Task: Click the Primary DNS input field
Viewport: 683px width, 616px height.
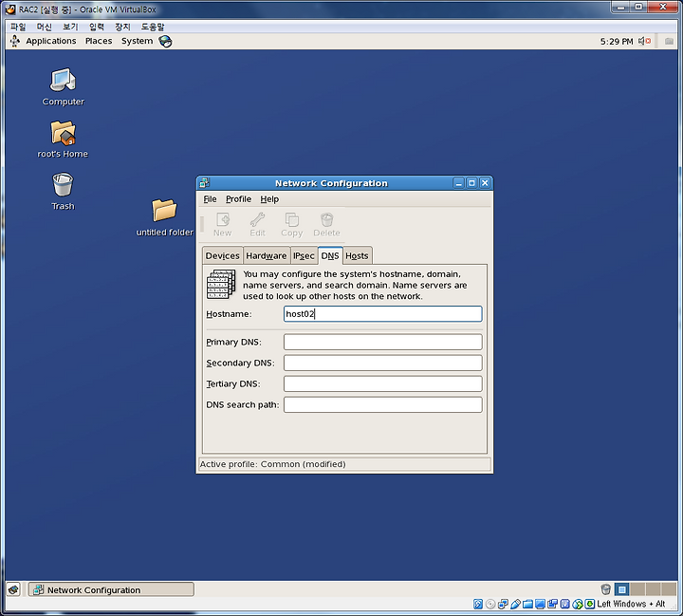Action: [383, 342]
